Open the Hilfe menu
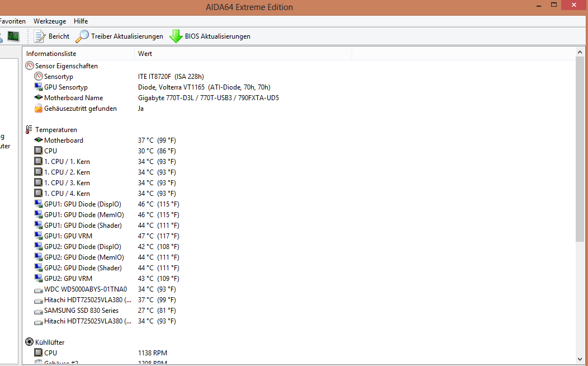588x366 pixels. 80,21
